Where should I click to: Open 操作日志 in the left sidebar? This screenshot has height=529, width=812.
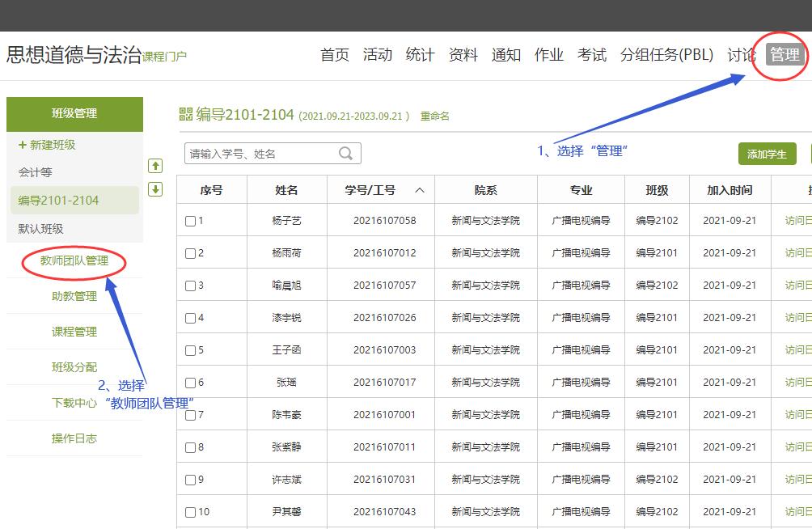pyautogui.click(x=74, y=438)
